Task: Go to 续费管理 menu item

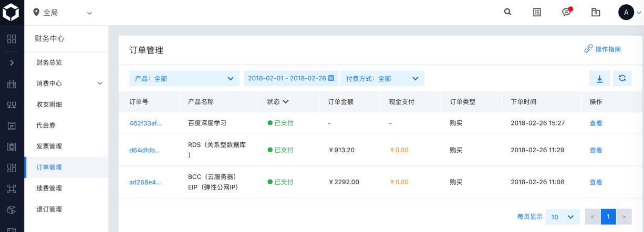Action: click(x=49, y=188)
